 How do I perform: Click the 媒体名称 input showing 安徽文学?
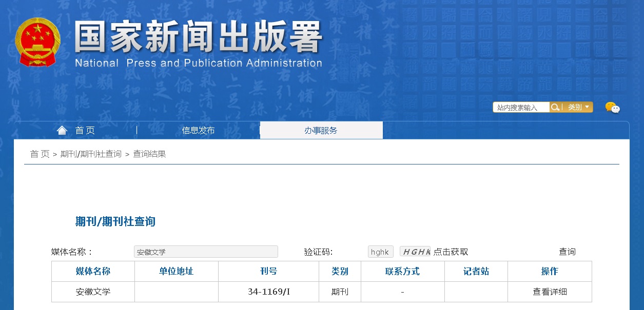click(206, 252)
